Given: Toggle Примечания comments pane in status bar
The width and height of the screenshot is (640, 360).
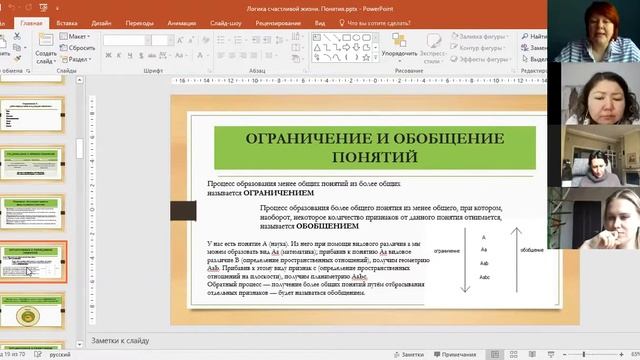Looking at the screenshot, I should 455,355.
